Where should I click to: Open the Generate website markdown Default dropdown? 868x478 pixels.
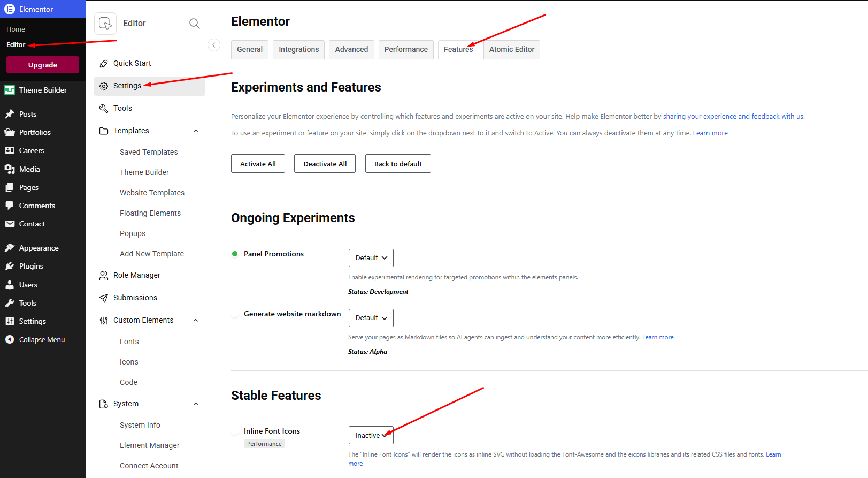pos(371,318)
